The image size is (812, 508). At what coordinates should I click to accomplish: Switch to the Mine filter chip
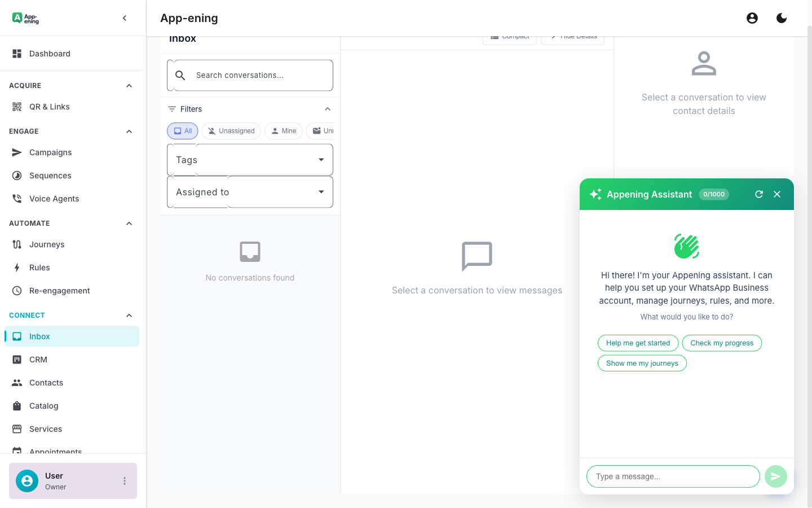point(283,130)
